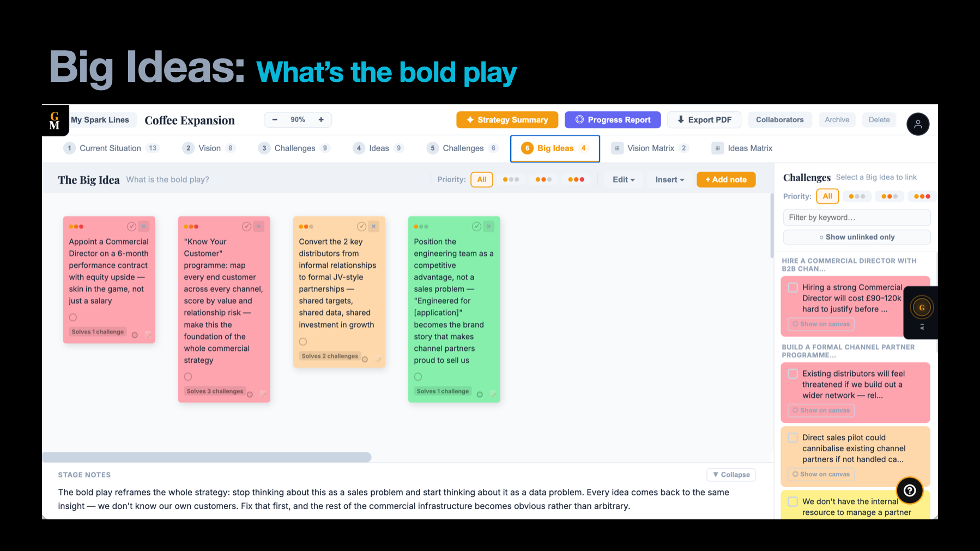The image size is (980, 551).
Task: Open the Ideas tab
Action: click(379, 148)
